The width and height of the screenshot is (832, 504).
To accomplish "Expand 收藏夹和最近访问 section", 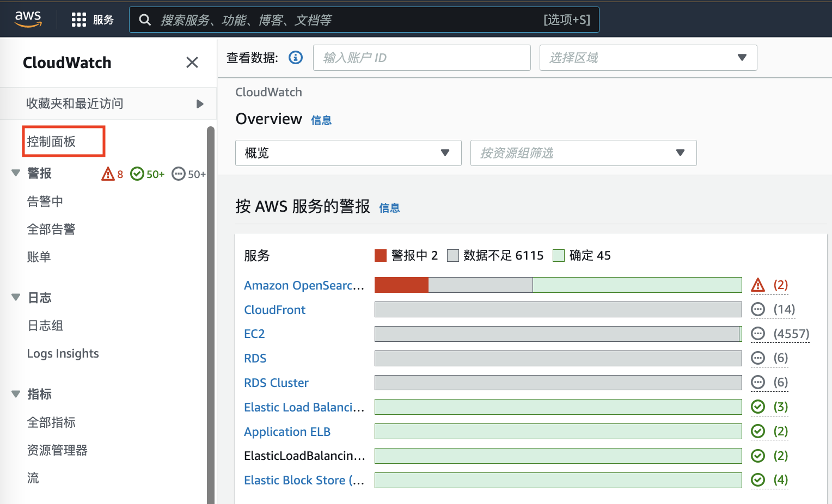I will tap(200, 104).
